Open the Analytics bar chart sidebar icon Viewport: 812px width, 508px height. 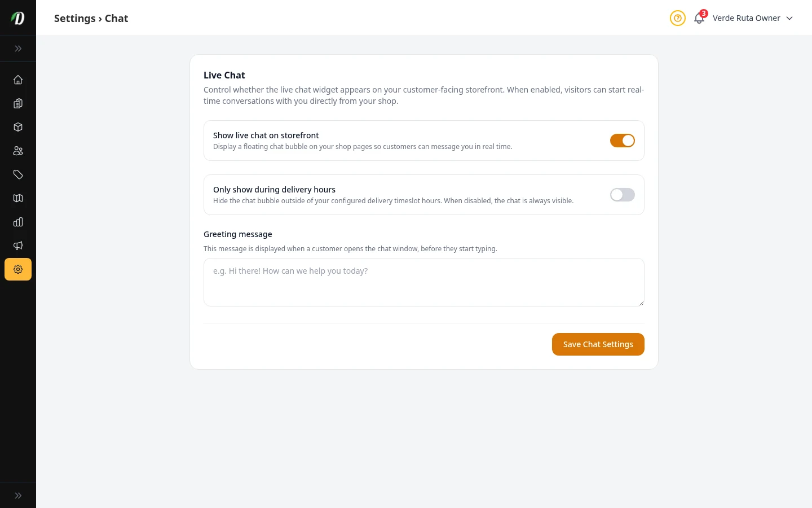[18, 222]
